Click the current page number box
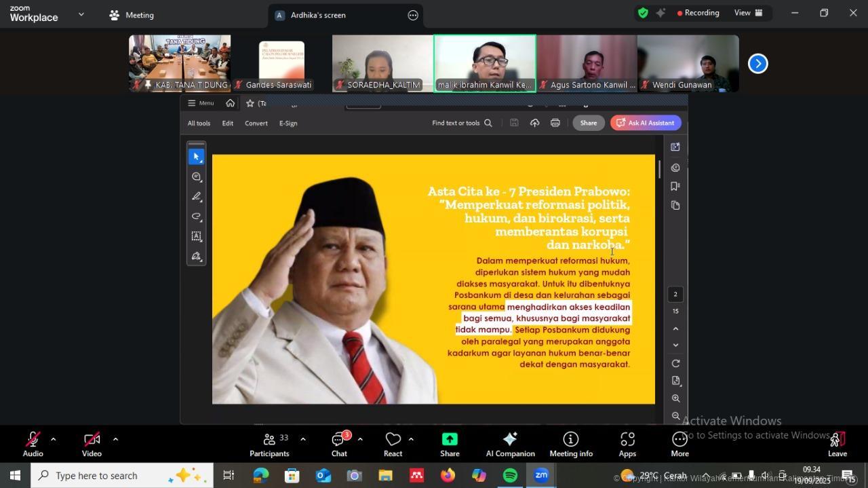868x488 pixels. click(x=675, y=294)
